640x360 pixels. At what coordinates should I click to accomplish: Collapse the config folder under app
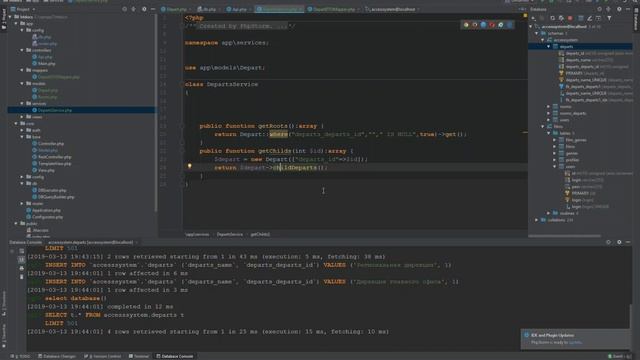point(22,30)
